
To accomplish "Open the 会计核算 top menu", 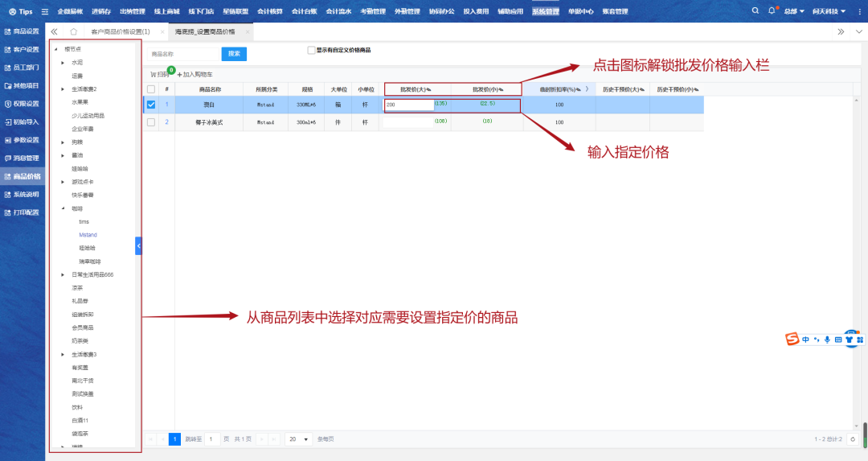I will (272, 11).
